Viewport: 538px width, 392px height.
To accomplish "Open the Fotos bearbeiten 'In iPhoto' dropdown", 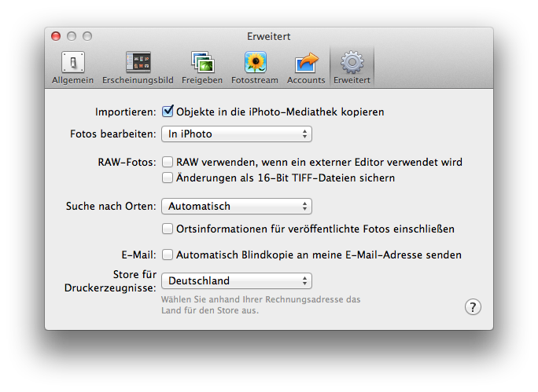I will (x=237, y=134).
